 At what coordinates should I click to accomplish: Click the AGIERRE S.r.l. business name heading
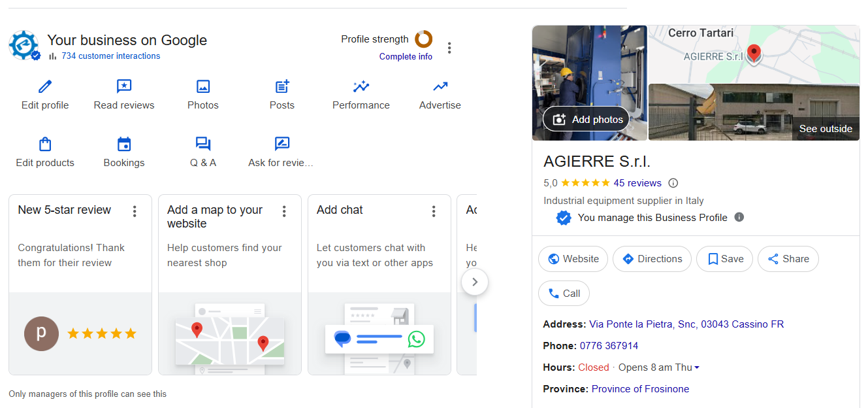pyautogui.click(x=597, y=162)
